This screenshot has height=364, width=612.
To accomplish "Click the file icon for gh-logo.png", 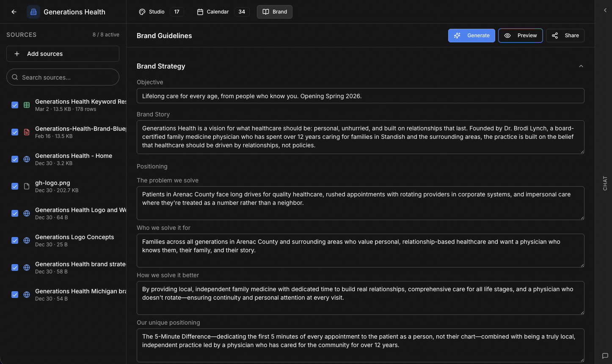I will click(x=27, y=186).
